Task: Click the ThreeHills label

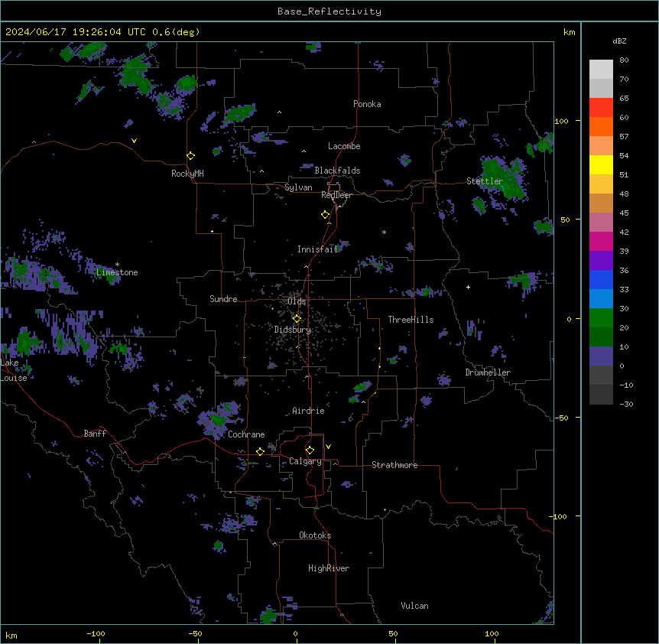Action: pos(411,320)
